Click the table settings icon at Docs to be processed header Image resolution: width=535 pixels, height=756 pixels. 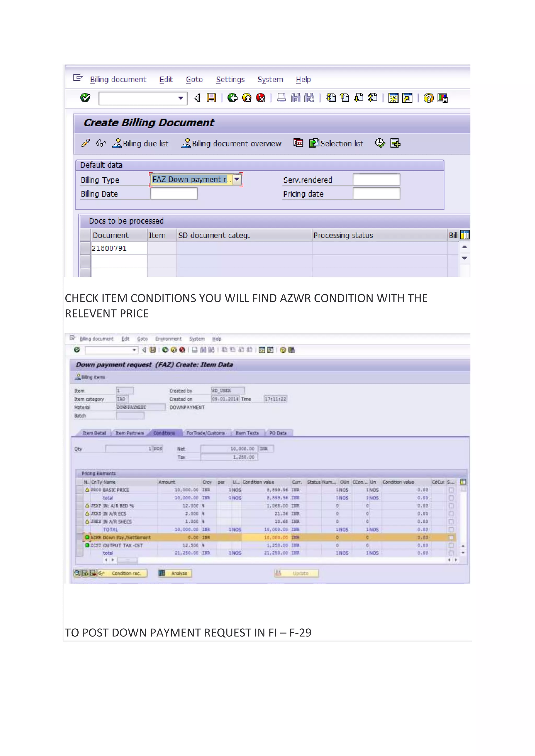point(464,235)
